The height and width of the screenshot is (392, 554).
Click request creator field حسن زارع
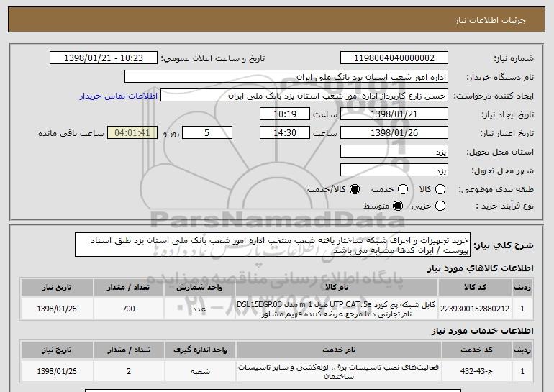[304, 96]
